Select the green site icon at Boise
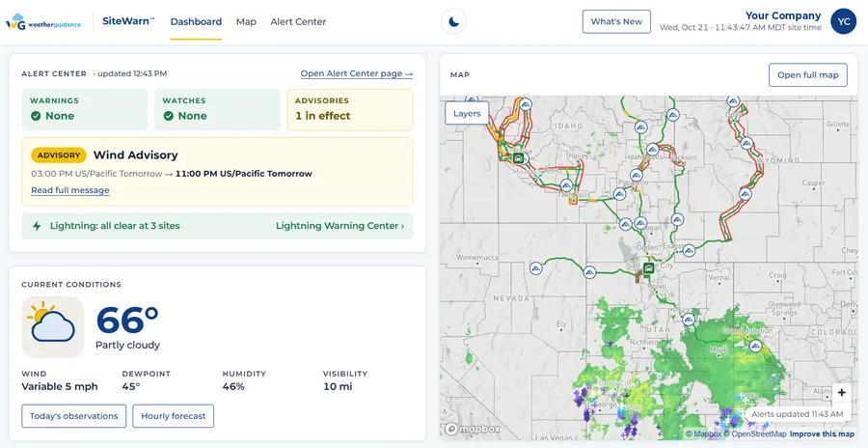 tap(518, 158)
